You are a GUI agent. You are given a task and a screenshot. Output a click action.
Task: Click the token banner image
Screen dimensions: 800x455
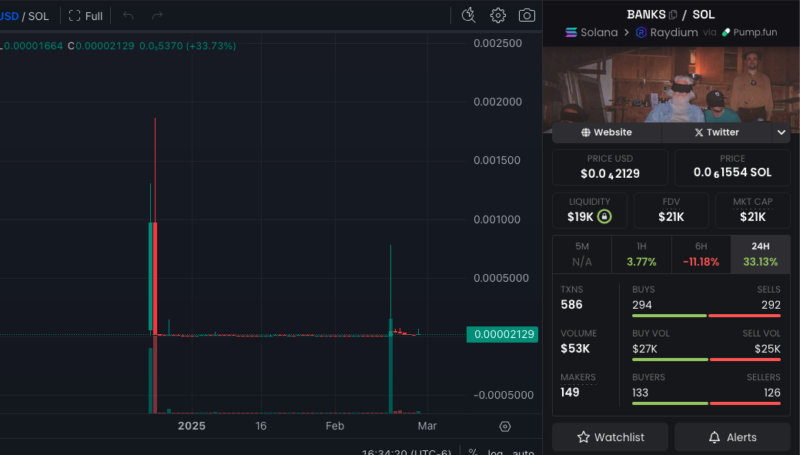click(671, 85)
